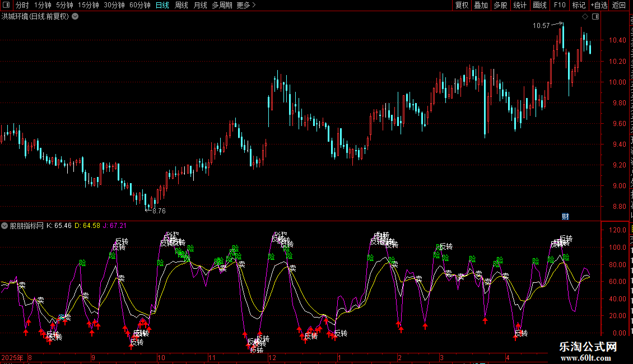This screenshot has width=633, height=364.
Task: Click the blue 财 marker icon
Action: click(x=565, y=217)
